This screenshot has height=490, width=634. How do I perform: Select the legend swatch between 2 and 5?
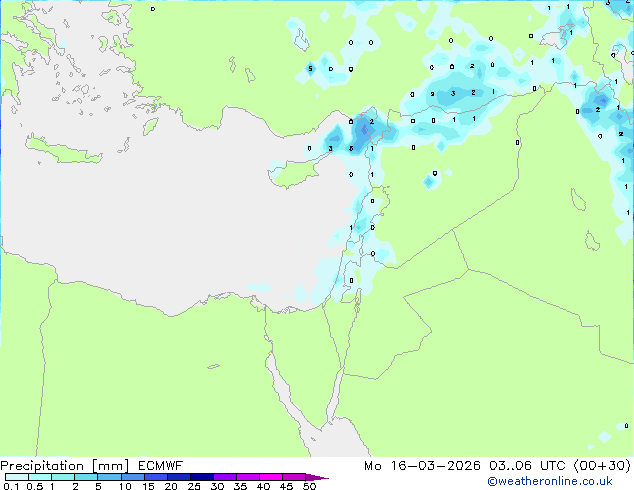point(86,477)
